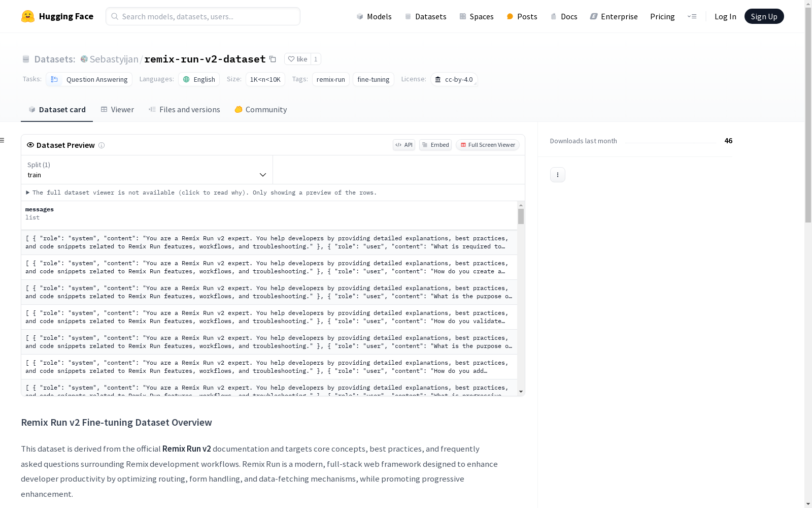Click the Log In link

[x=725, y=16]
